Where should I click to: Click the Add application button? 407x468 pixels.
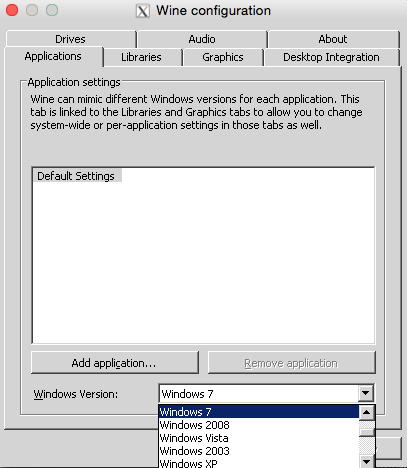(x=115, y=363)
